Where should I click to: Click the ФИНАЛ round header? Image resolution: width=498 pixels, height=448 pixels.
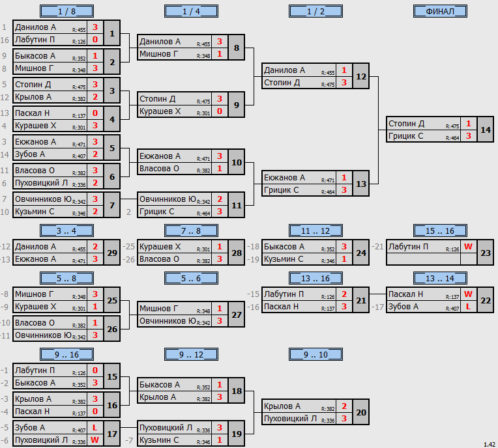(x=440, y=12)
